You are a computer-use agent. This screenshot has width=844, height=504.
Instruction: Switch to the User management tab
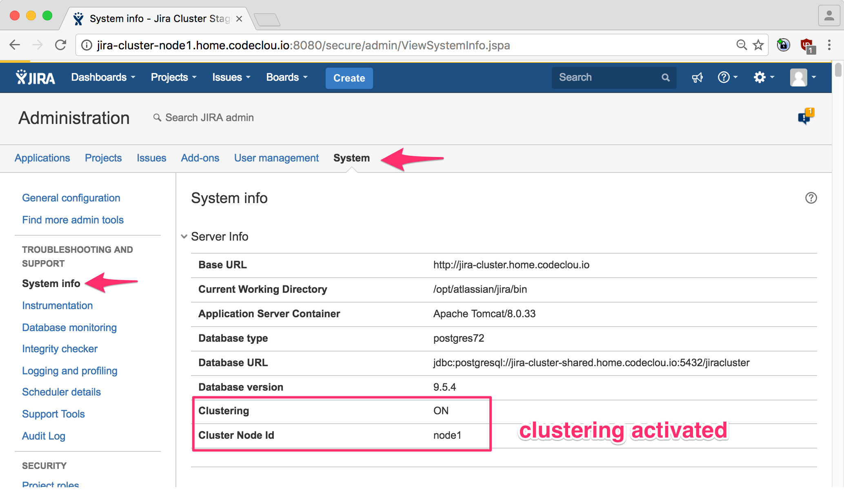[276, 158]
